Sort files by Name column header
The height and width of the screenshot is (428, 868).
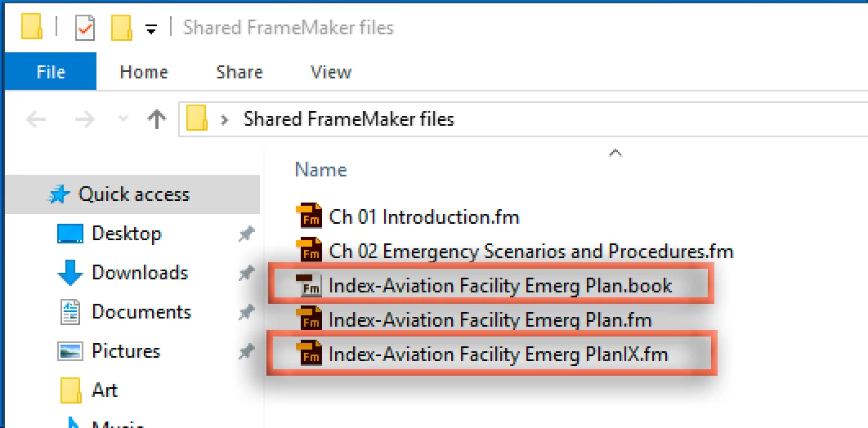pos(320,169)
